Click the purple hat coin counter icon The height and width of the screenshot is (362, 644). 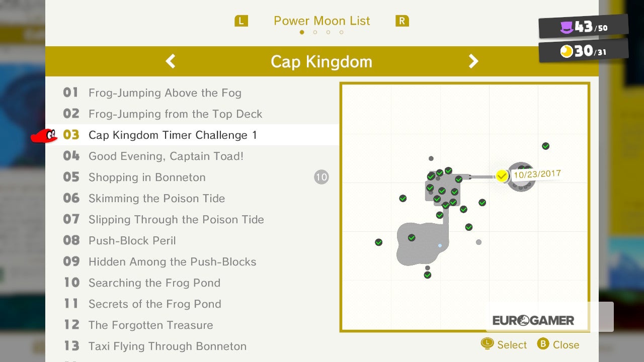567,28
